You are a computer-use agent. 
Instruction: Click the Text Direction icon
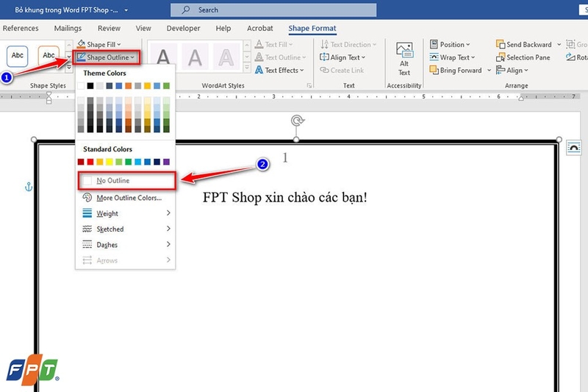pyautogui.click(x=325, y=44)
